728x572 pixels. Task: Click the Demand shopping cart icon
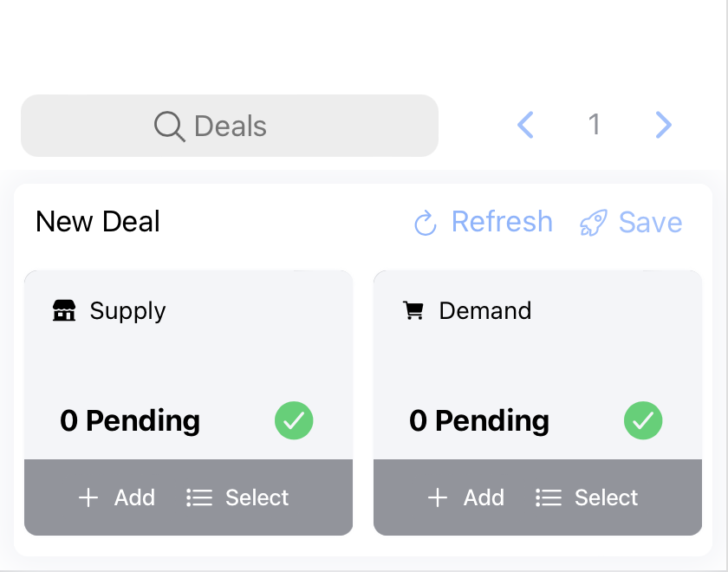click(x=414, y=310)
